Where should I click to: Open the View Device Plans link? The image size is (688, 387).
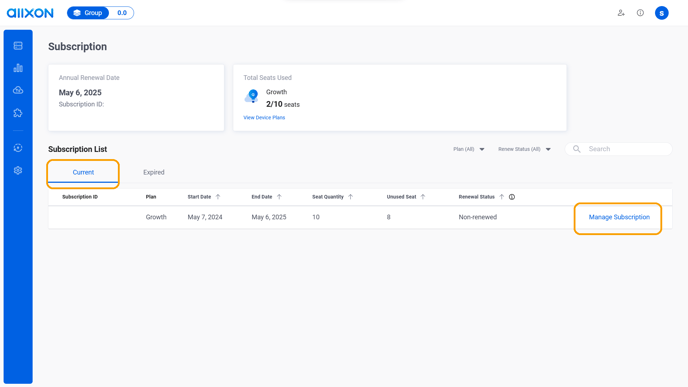(x=264, y=118)
